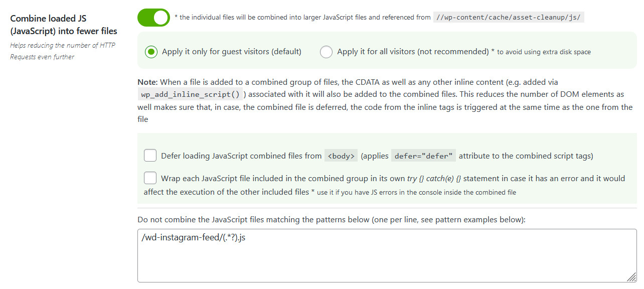Click the 'Defer loading JavaScript combined files' label
644x289 pixels.
click(x=241, y=156)
